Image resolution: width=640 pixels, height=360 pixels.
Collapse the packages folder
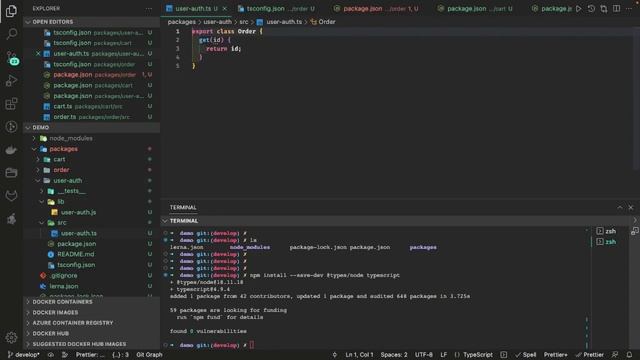(x=91, y=149)
